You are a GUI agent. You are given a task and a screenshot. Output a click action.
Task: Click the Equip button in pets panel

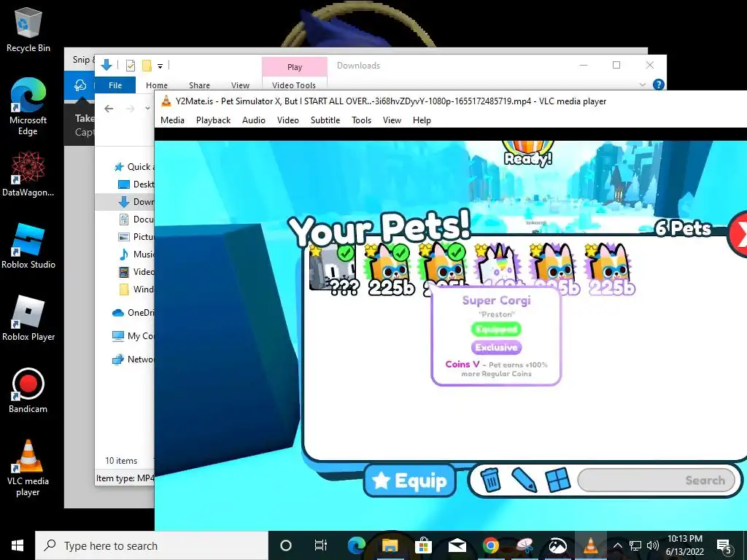[x=410, y=481]
